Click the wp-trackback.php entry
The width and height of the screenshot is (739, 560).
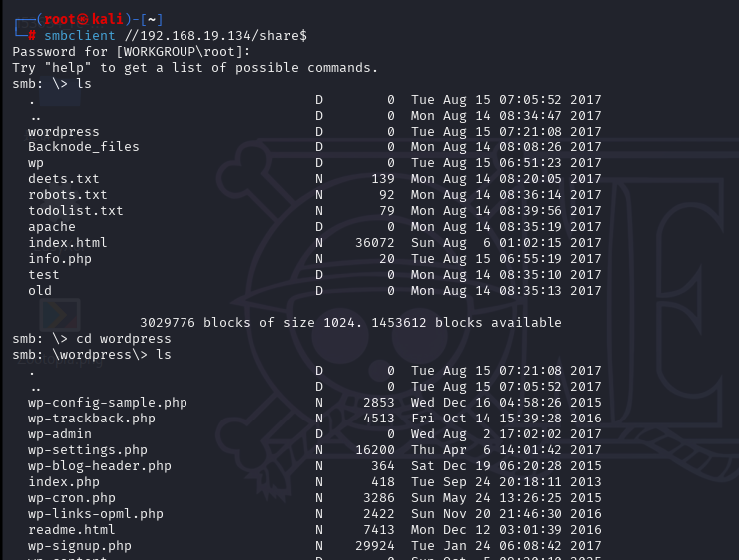[x=91, y=418]
